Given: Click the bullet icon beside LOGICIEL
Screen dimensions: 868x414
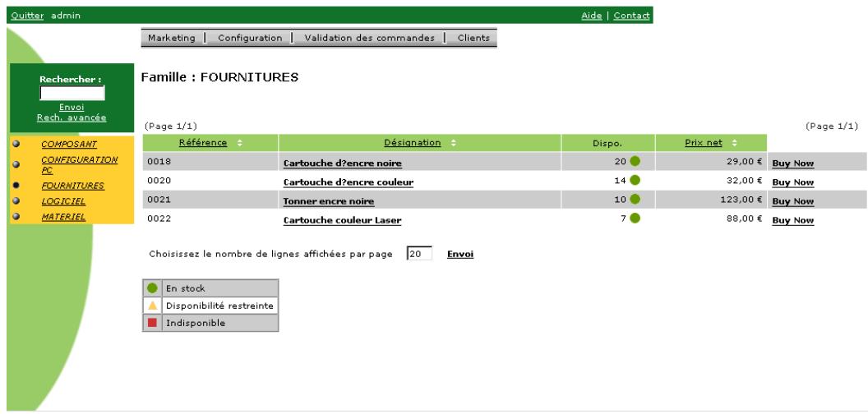Looking at the screenshot, I should click(16, 201).
